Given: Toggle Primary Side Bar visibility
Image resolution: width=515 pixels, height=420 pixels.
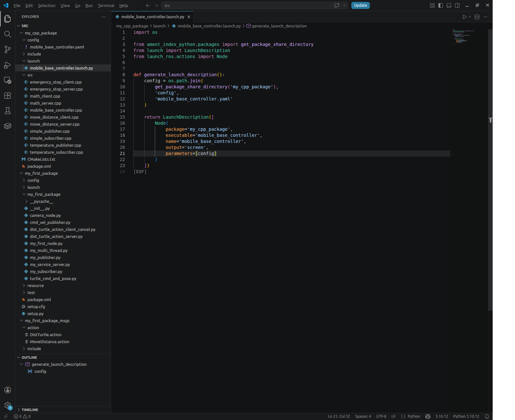Looking at the screenshot, I should [441, 5].
